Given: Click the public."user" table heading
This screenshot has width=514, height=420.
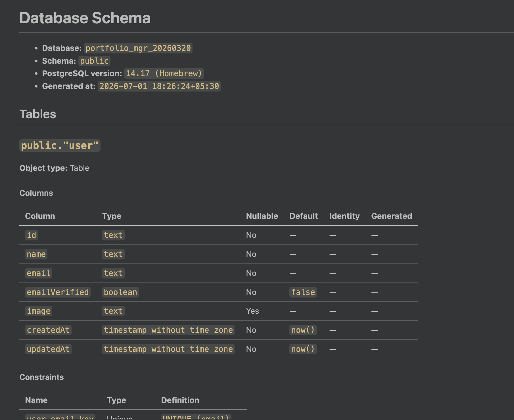Looking at the screenshot, I should pyautogui.click(x=60, y=145).
